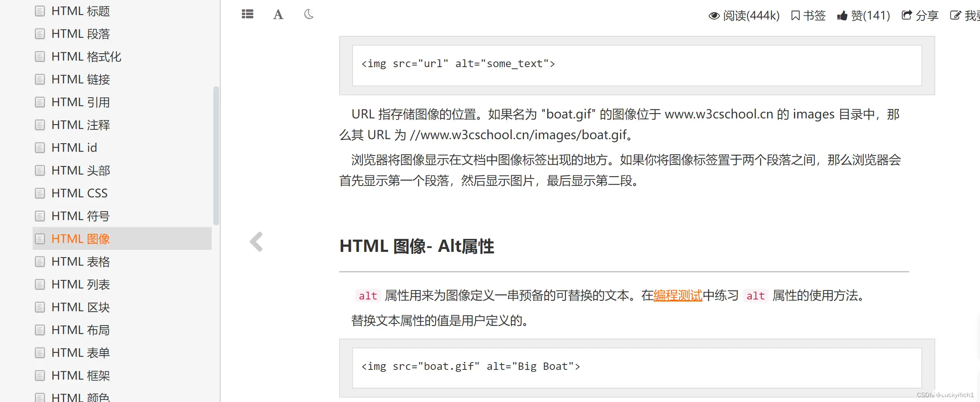This screenshot has height=402, width=980.
Task: Open the HTML 布局 chapter
Action: click(x=81, y=330)
